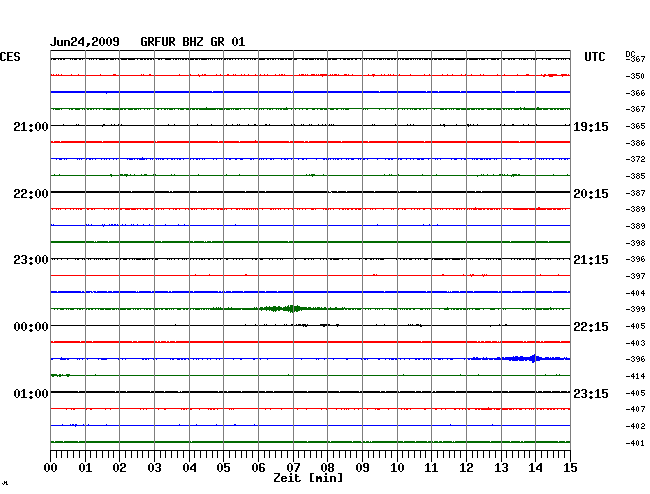Select the DC offset value -403
This screenshot has height=494, width=650.
(x=635, y=343)
